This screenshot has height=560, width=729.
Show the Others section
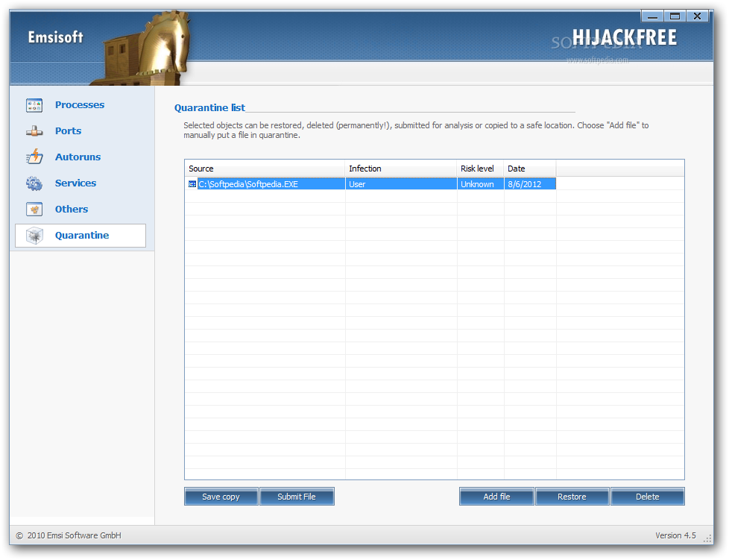pyautogui.click(x=71, y=210)
